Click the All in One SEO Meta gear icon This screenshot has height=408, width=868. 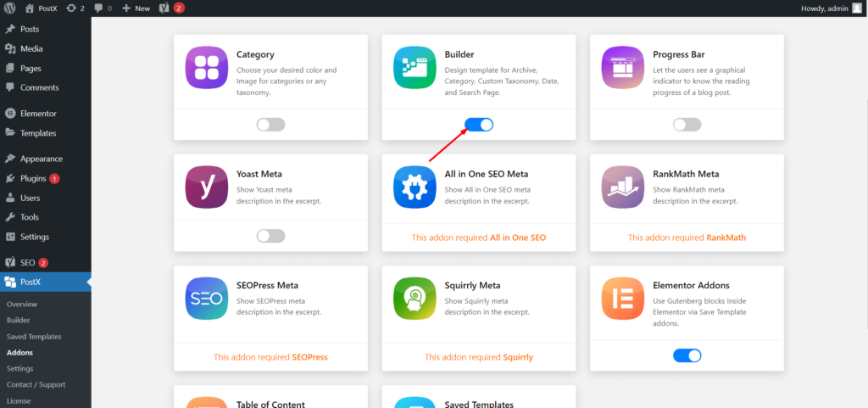415,187
